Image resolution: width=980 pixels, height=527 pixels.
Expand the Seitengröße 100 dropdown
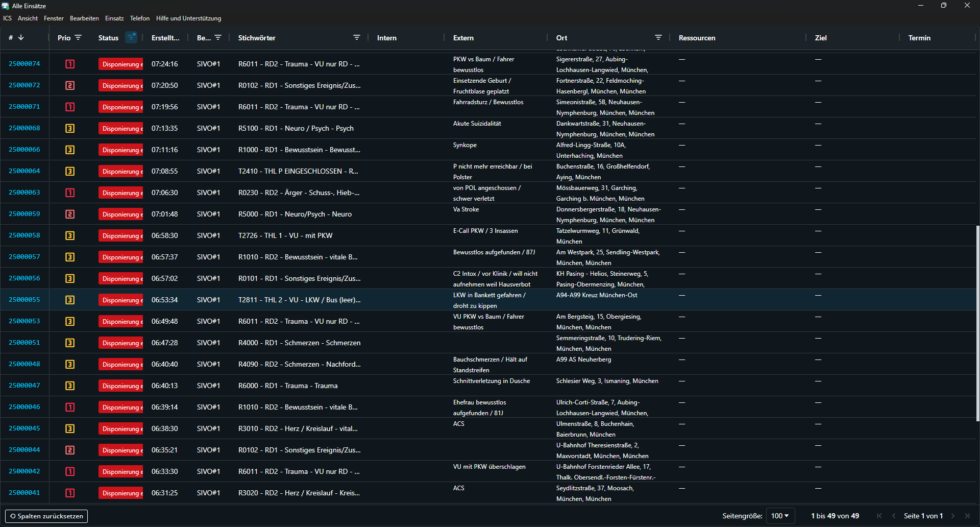(x=779, y=516)
